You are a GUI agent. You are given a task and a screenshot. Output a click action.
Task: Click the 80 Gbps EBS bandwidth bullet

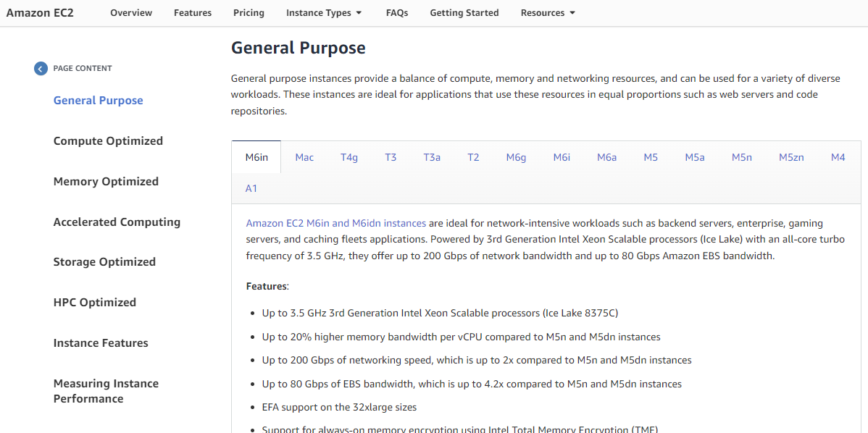pos(472,383)
